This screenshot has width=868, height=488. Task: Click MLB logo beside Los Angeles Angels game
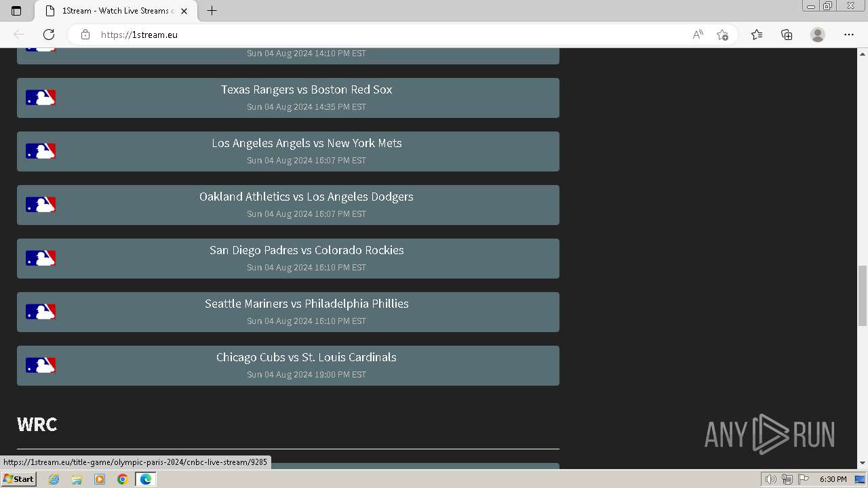coord(41,151)
